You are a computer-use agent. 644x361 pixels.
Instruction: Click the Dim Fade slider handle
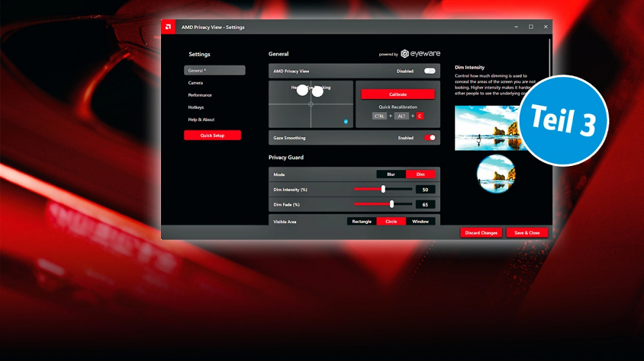[392, 204]
